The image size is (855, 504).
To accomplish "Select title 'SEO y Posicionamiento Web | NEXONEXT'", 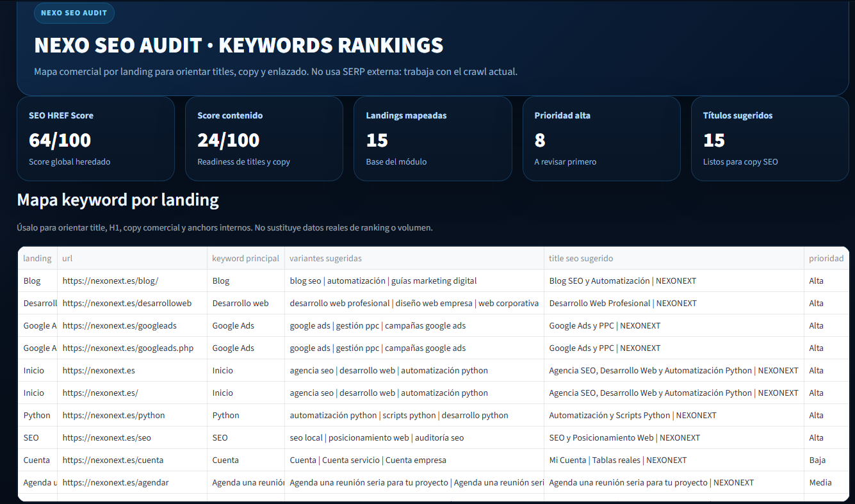I will 674,437.
